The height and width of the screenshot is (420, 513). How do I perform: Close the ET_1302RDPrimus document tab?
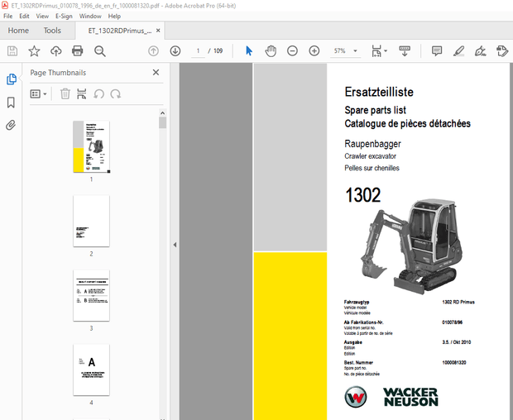158,31
